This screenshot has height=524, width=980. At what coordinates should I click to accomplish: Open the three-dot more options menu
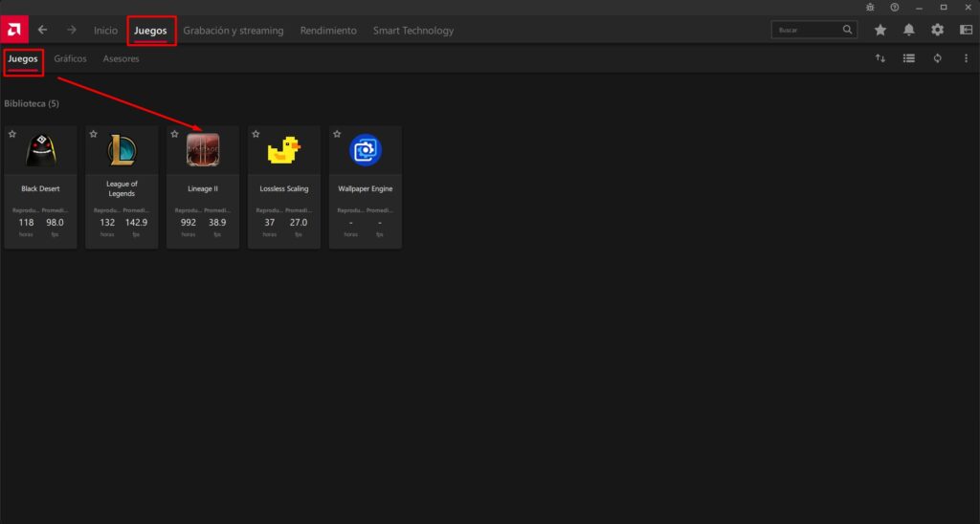pos(967,58)
